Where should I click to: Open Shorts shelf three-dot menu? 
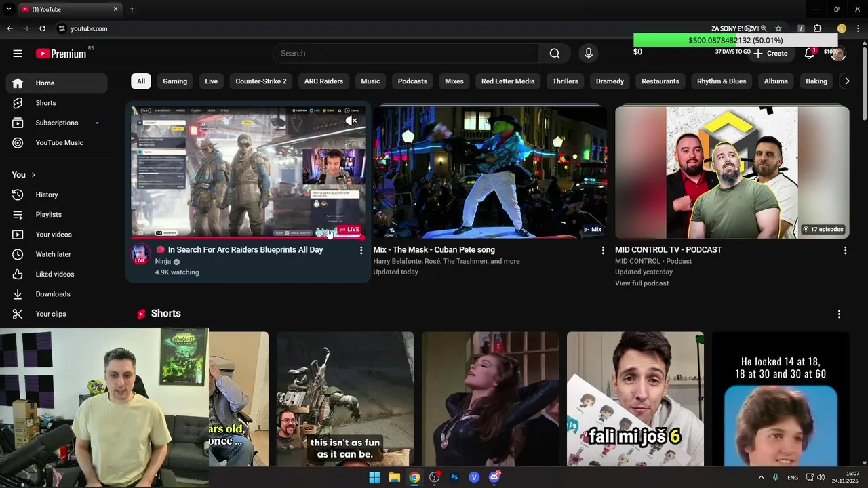(839, 314)
